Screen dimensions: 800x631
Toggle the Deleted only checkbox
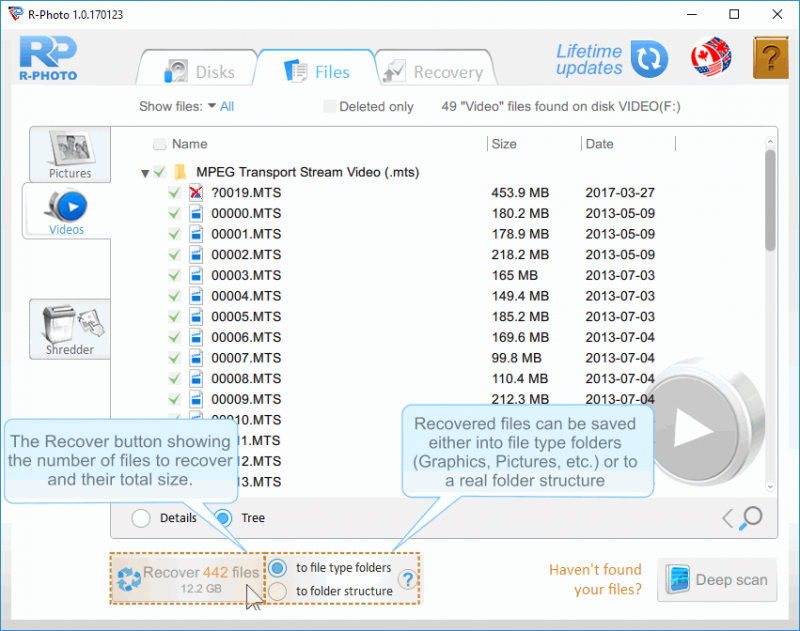(x=329, y=107)
